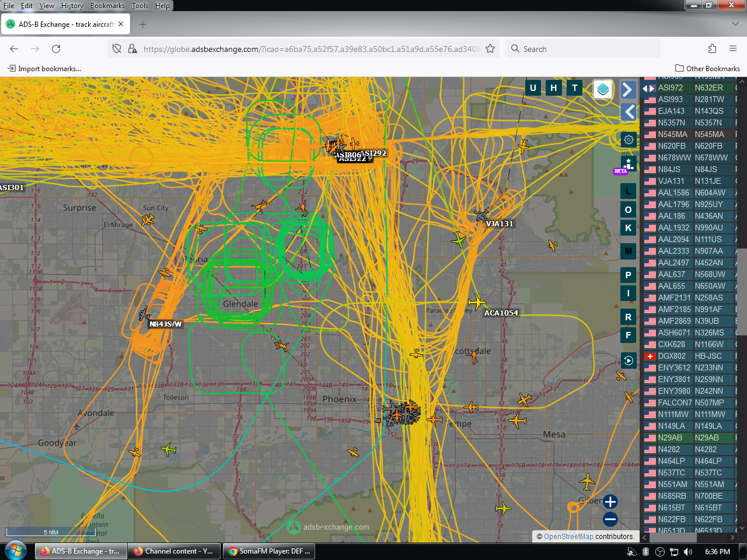This screenshot has width=747, height=560.
Task: Click the Bluetooth tray icon
Action: coord(646,551)
